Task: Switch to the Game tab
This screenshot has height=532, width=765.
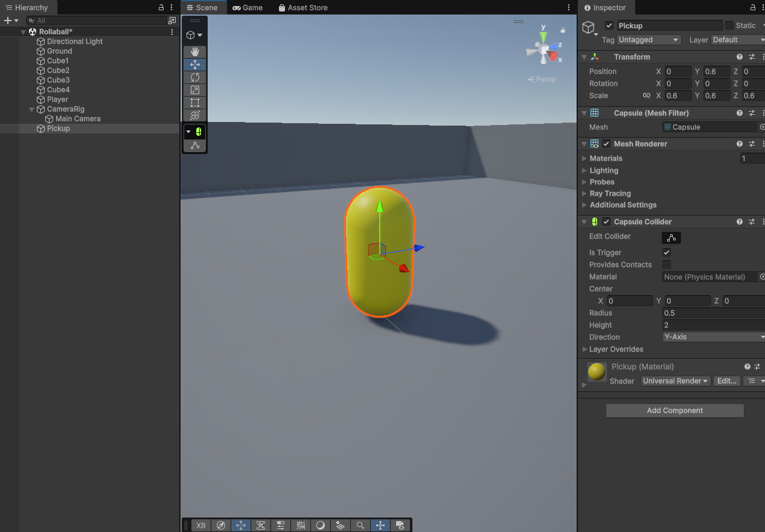Action: click(248, 8)
